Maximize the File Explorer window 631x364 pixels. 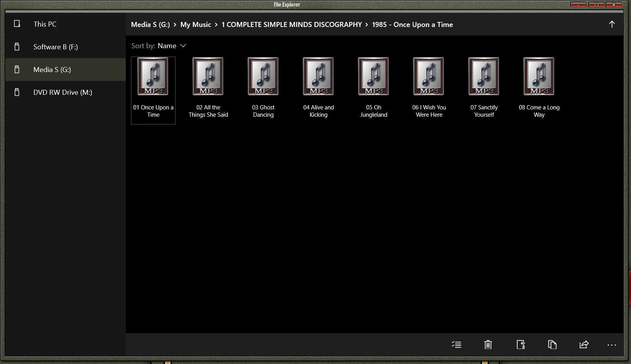[x=596, y=5]
